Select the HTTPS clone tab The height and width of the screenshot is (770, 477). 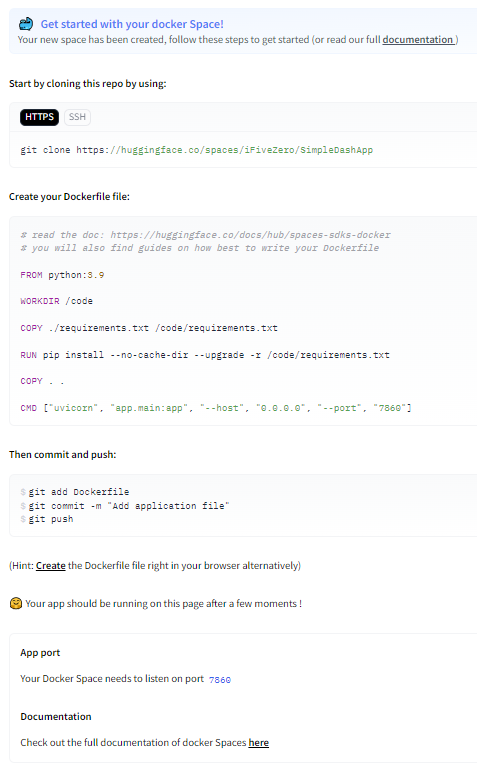[39, 117]
